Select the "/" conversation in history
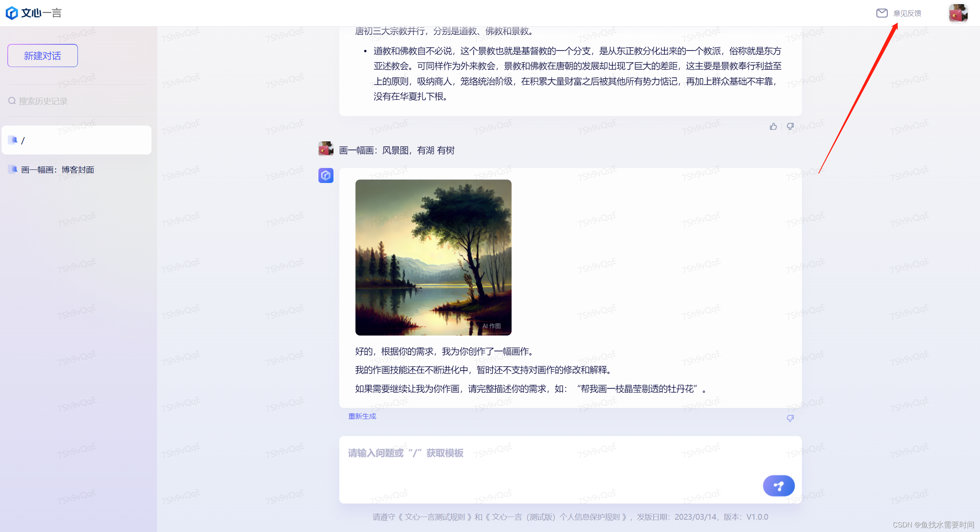This screenshot has width=980, height=532. 76,140
